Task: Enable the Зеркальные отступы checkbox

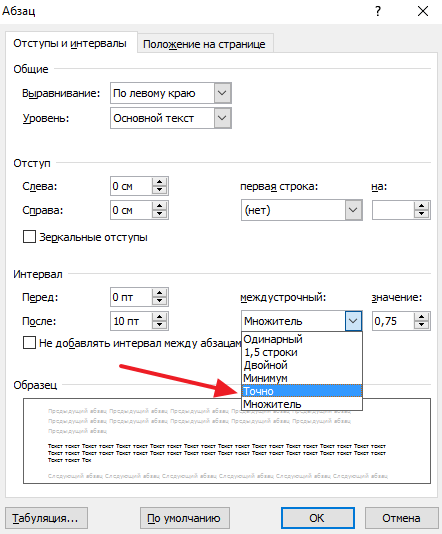Action: click(x=29, y=236)
